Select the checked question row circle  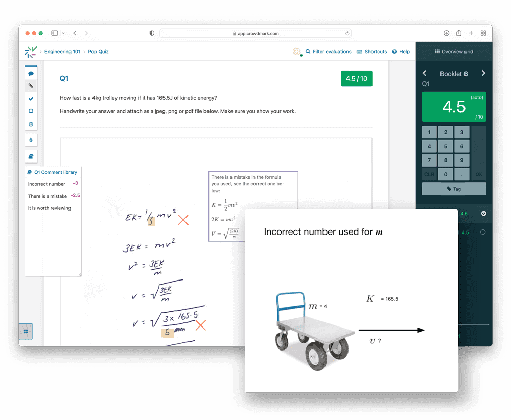point(483,214)
